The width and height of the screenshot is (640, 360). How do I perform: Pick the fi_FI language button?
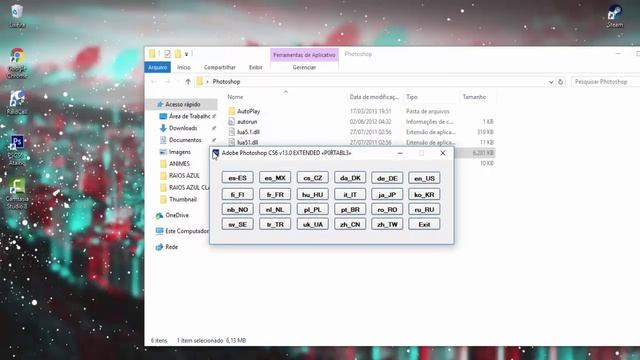(238, 195)
